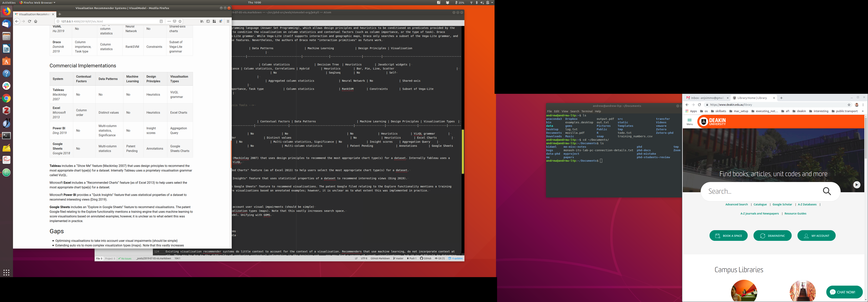Open Firefox page actions ellipsis
Viewport: 868px width, 302px height.
[x=169, y=21]
